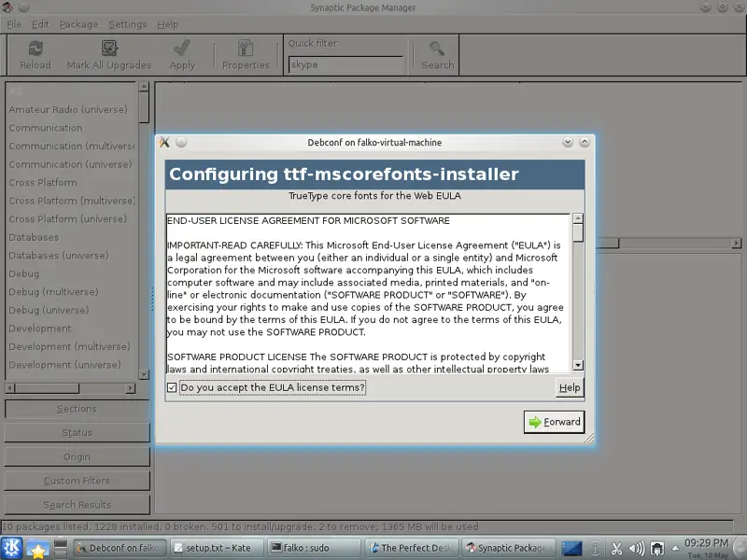The image size is (747, 560).
Task: Tick the accept EULA license terms checkbox
Action: coord(172,387)
